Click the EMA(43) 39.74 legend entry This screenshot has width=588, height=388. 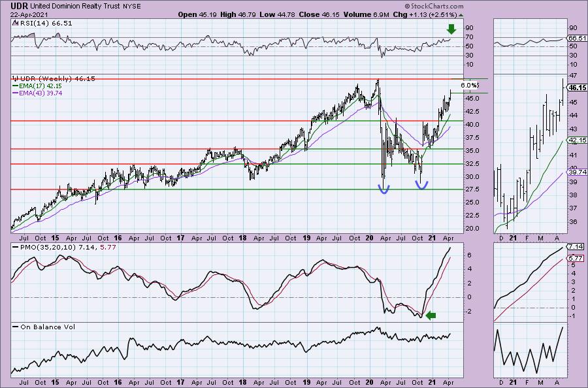[x=41, y=93]
